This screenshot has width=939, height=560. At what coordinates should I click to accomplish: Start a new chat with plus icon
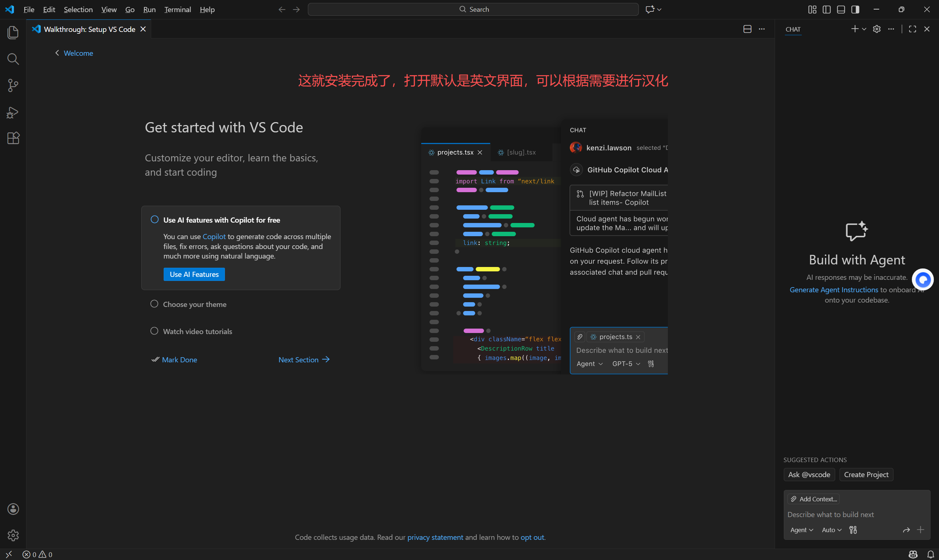click(855, 29)
